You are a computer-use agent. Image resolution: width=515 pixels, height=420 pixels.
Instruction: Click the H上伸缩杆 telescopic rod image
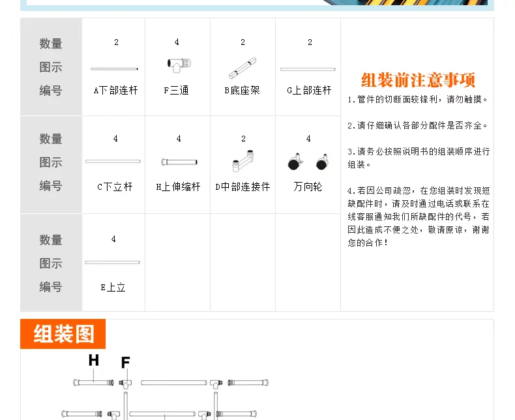tap(179, 162)
